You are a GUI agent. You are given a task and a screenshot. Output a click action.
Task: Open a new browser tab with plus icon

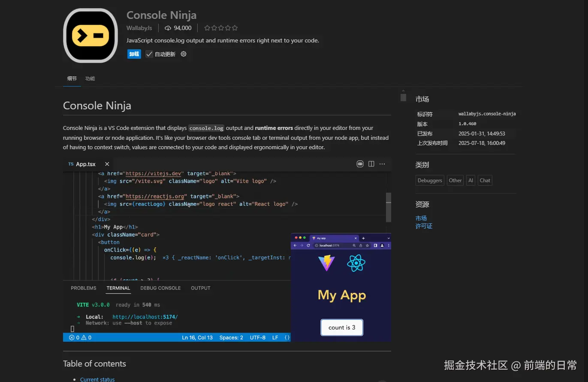(x=363, y=238)
